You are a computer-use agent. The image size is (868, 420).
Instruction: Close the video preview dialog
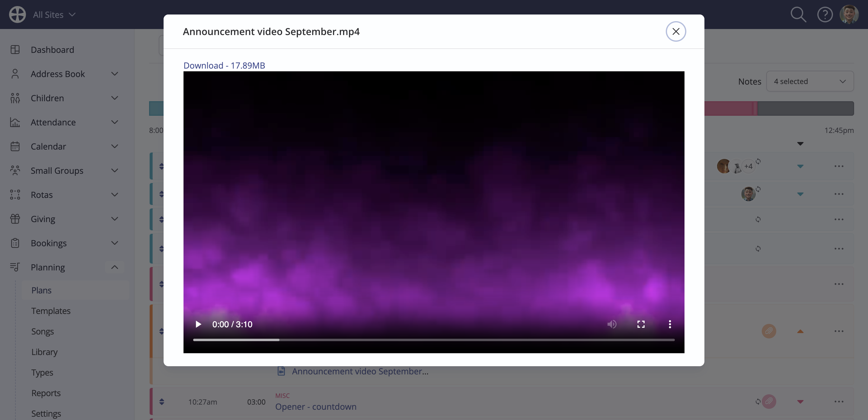click(676, 31)
